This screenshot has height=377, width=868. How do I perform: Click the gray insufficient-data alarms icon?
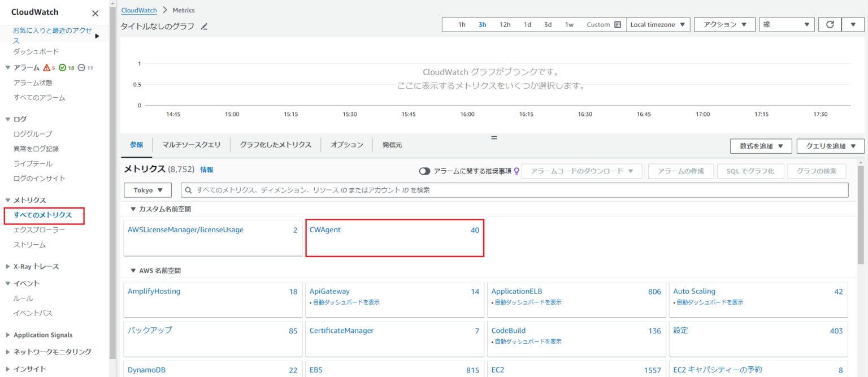tap(81, 67)
